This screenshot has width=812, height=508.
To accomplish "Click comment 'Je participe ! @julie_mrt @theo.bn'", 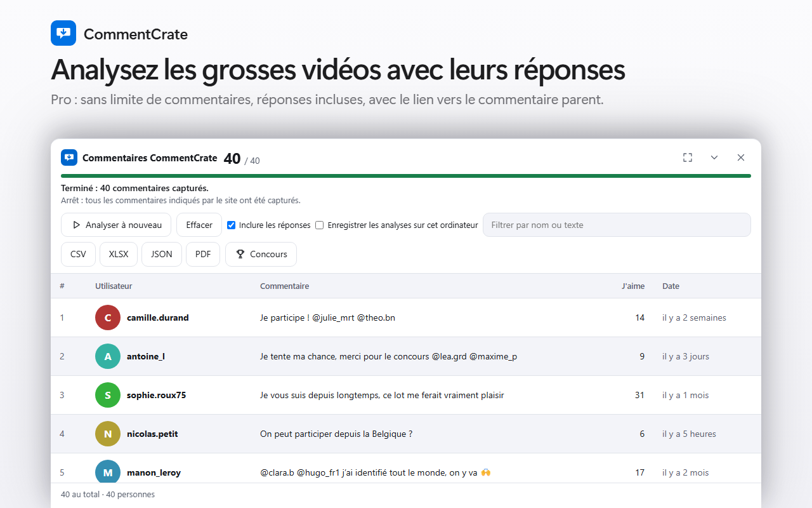I will 327,317.
